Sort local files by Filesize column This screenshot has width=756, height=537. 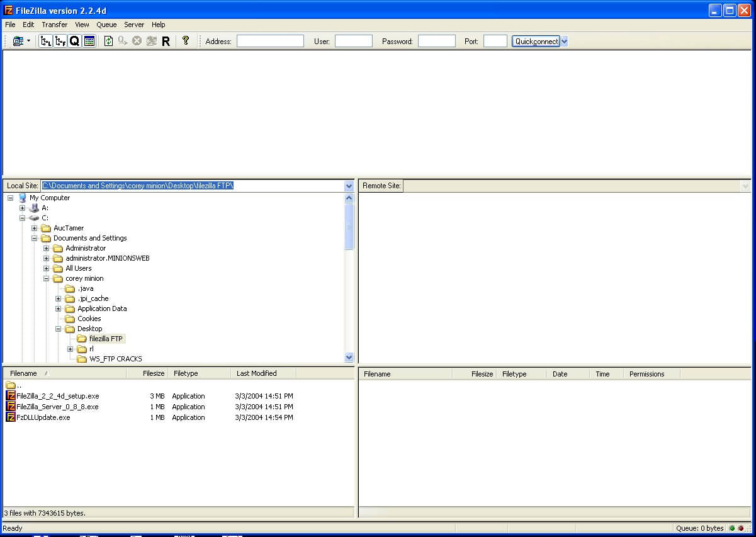[x=147, y=373]
